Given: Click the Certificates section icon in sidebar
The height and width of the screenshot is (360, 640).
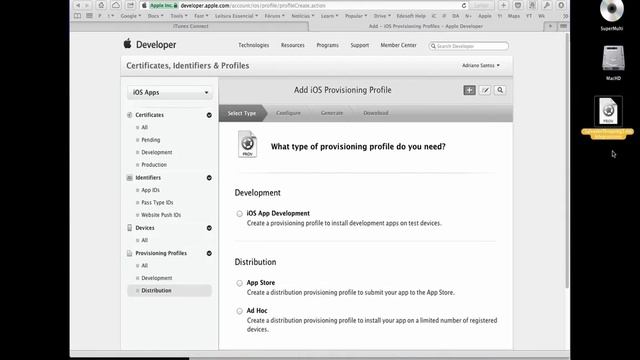Looking at the screenshot, I should pos(129,115).
